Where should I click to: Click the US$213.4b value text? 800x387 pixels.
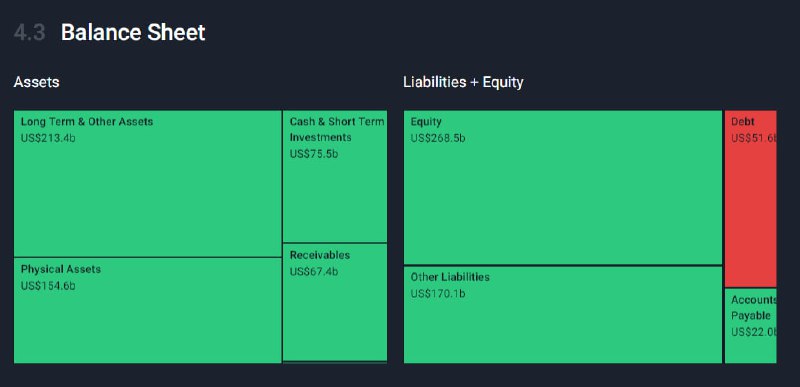(x=48, y=138)
